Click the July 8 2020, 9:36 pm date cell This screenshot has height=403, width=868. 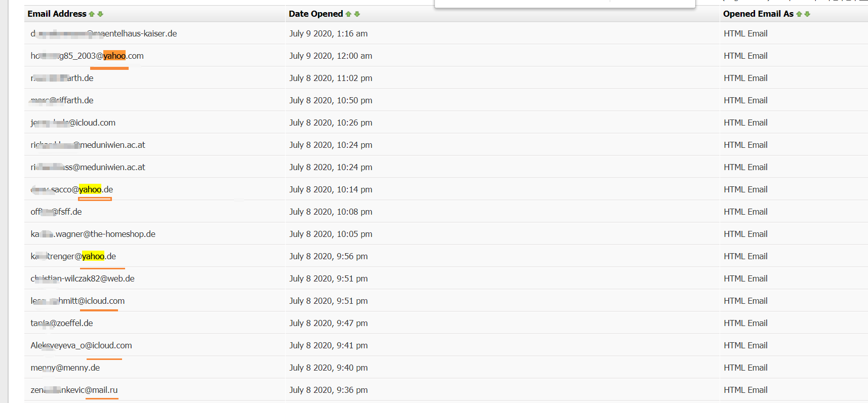[328, 390]
